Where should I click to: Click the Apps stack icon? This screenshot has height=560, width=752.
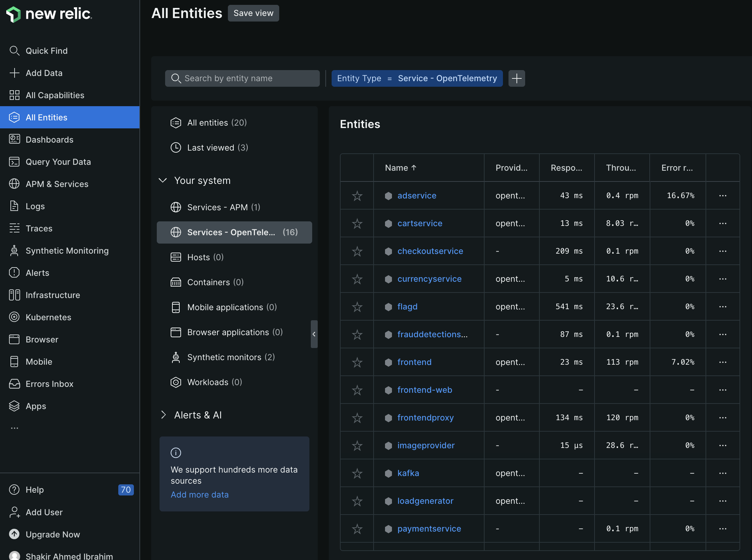[14, 406]
